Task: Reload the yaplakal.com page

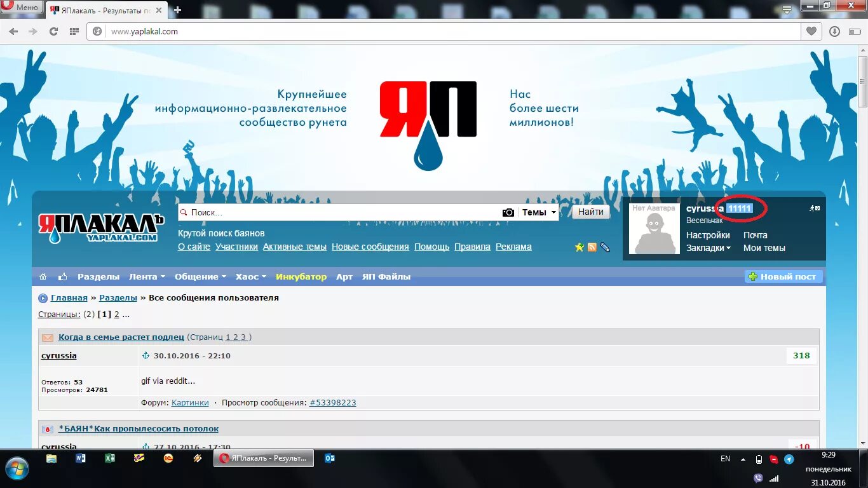Action: (54, 31)
